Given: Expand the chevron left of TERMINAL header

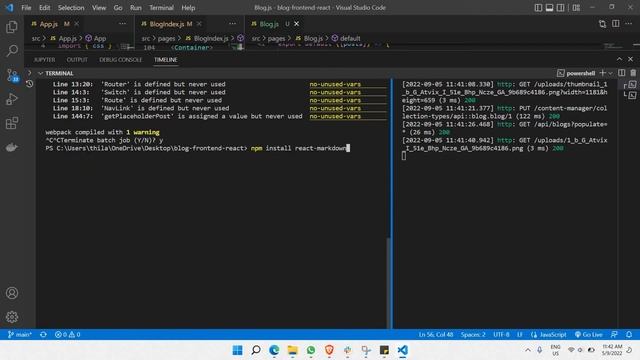Looking at the screenshot, I should 29,73.
